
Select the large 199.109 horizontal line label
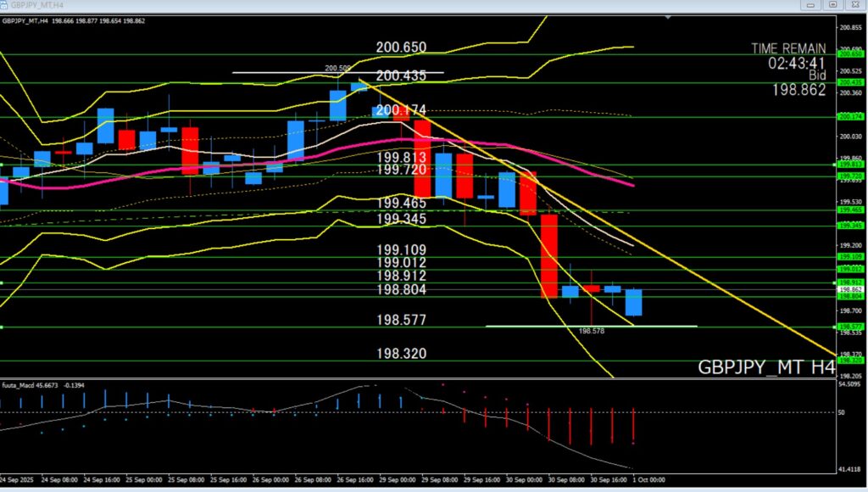pyautogui.click(x=402, y=250)
